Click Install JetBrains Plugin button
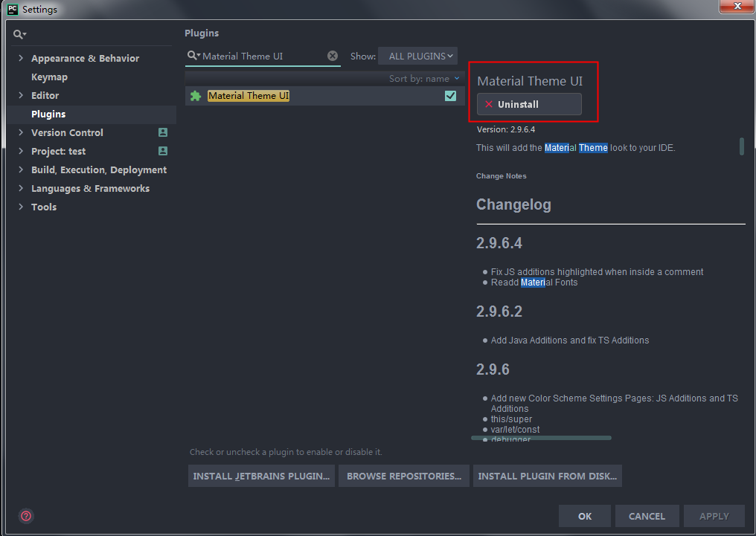This screenshot has height=536, width=756. pyautogui.click(x=261, y=476)
